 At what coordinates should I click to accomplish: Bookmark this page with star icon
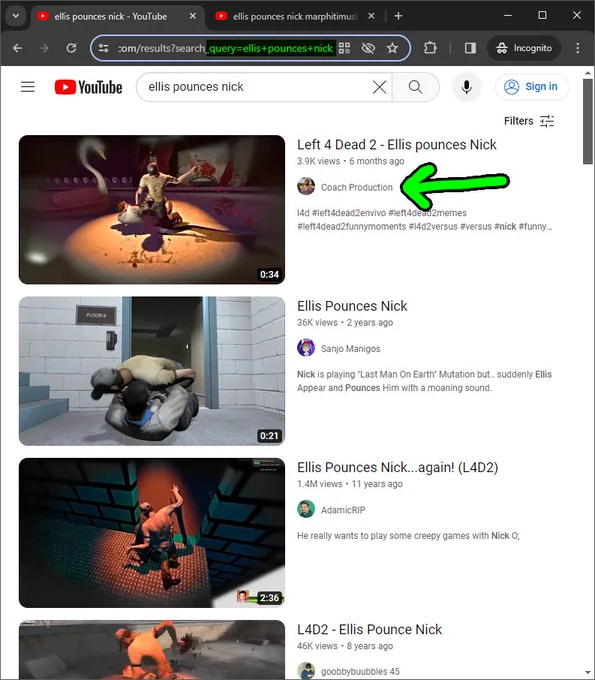click(392, 48)
